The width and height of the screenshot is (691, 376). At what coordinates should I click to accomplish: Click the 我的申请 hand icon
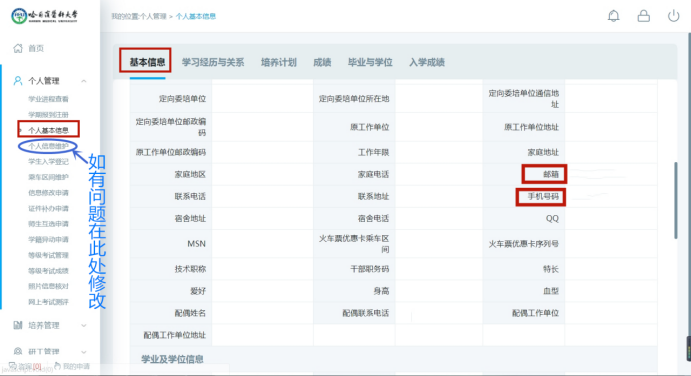[x=57, y=366]
